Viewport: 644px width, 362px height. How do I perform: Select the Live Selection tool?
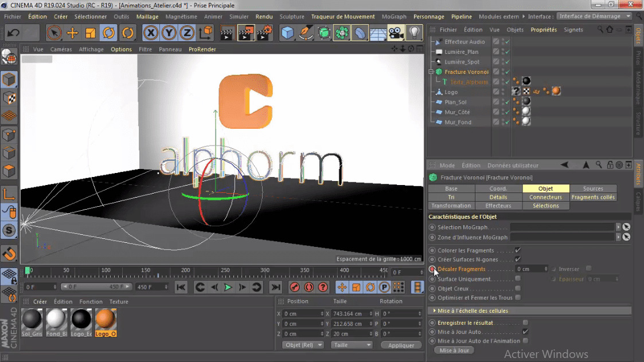click(x=54, y=33)
